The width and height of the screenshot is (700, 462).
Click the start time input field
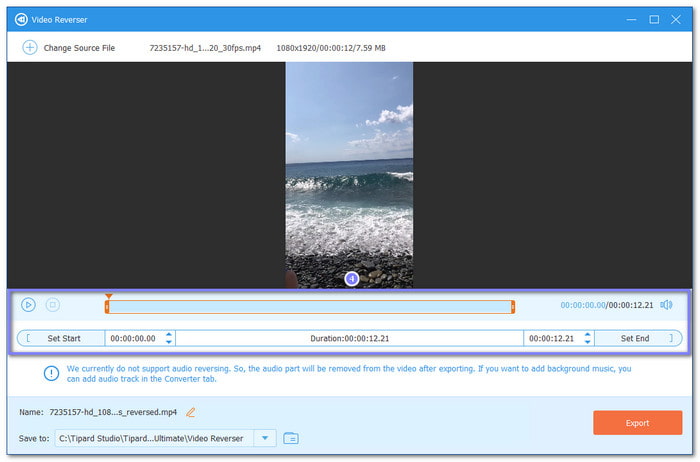[x=133, y=339]
